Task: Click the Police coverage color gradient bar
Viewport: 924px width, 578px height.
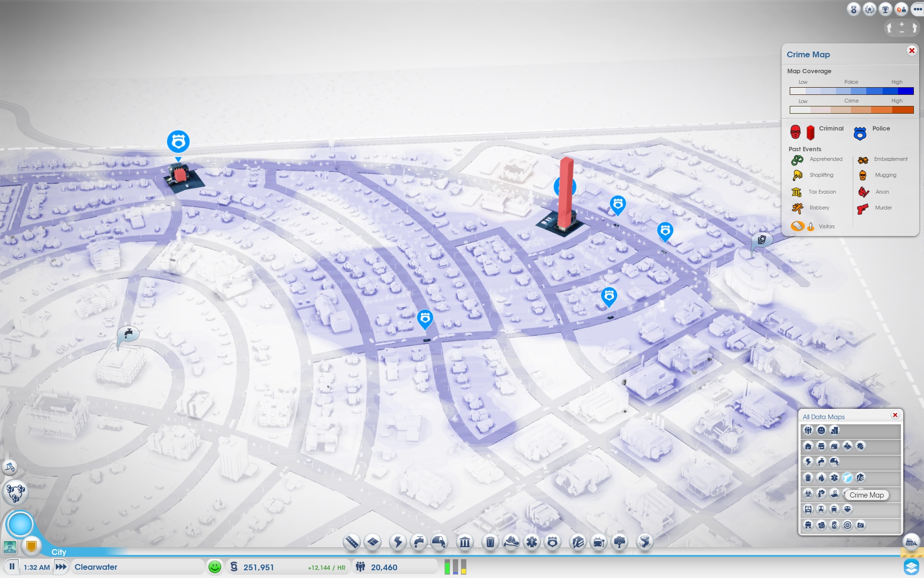Action: [851, 91]
